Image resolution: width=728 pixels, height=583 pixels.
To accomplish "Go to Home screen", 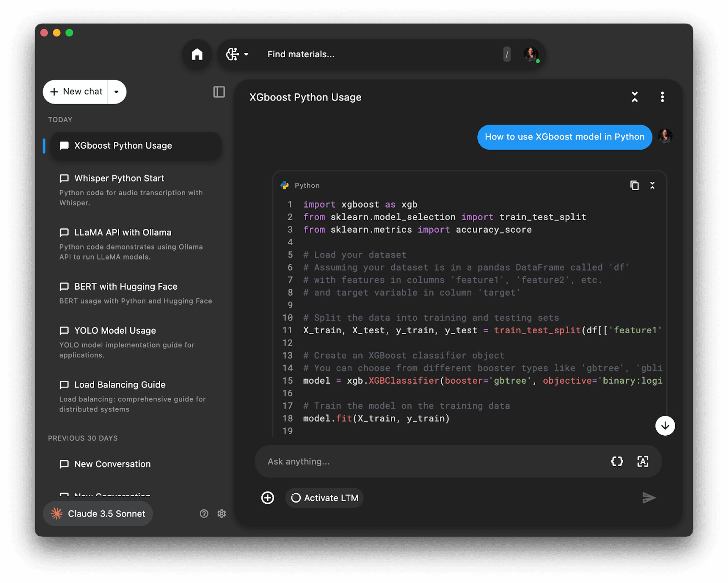I will [x=197, y=55].
